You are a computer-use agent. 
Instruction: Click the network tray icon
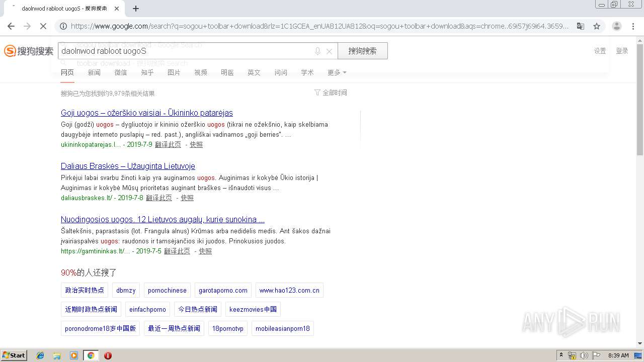pyautogui.click(x=572, y=355)
